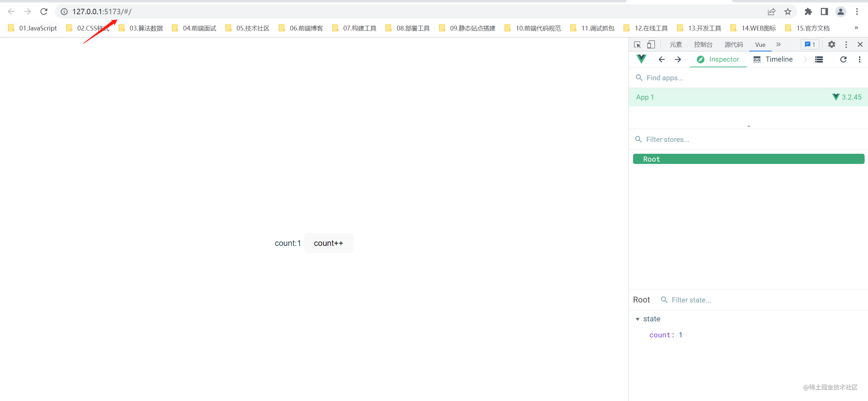Click the pane splitter handle arrow
Viewport: 868px width, 401px height.
[749, 126]
